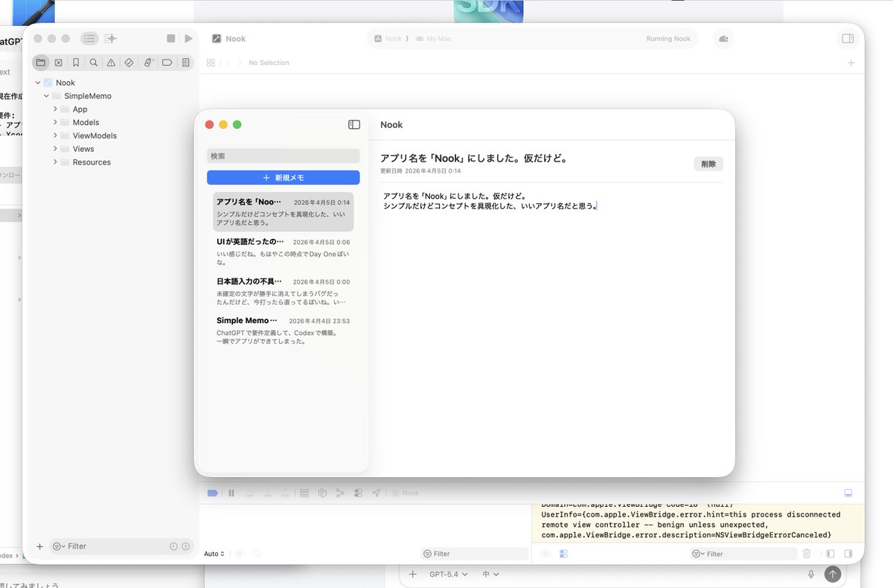Open the Issue navigator warning icon
893x588 pixels.
coord(111,63)
